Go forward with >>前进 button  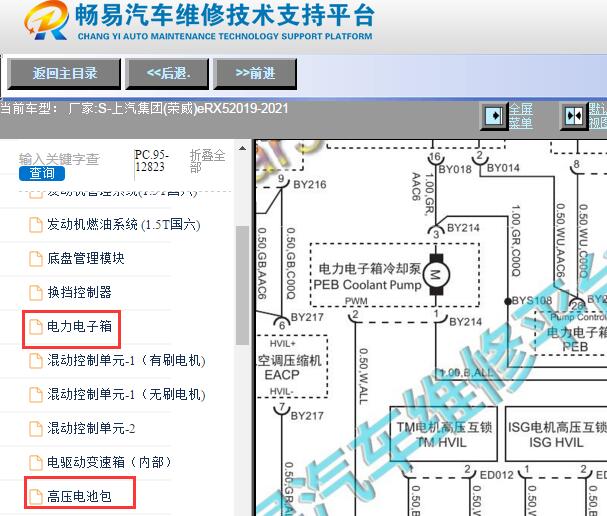(x=255, y=74)
